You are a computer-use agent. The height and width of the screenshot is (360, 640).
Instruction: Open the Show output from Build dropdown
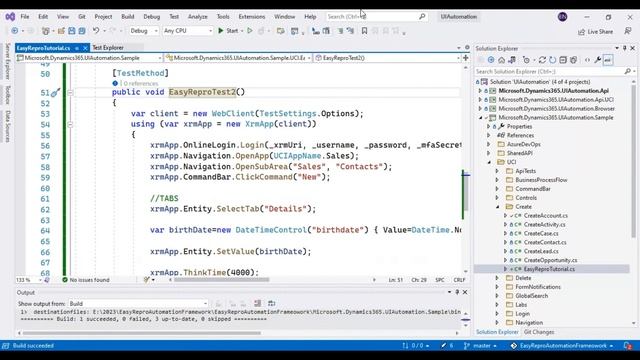[x=138, y=304]
